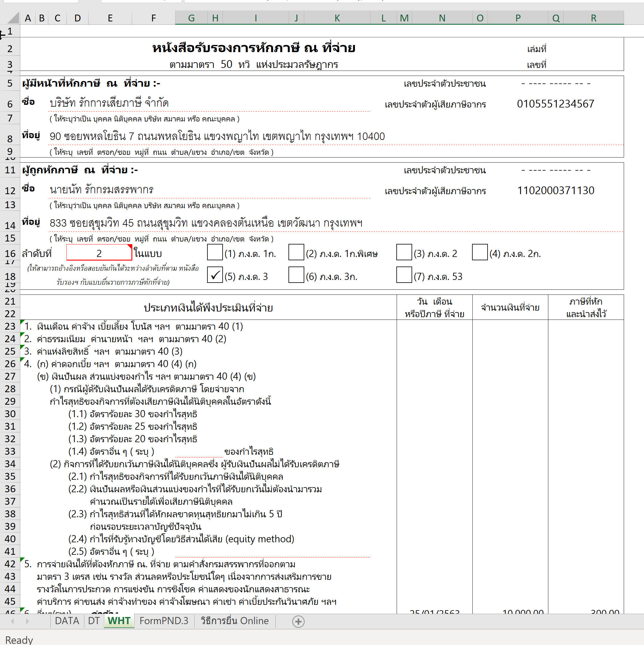Switch to the DT sheet tab
The width and height of the screenshot is (644, 645).
94,621
